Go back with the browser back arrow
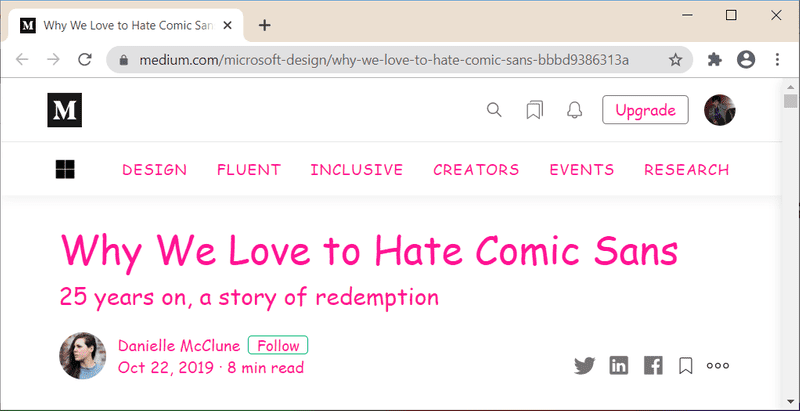Viewport: 800px width, 411px height. (x=22, y=60)
